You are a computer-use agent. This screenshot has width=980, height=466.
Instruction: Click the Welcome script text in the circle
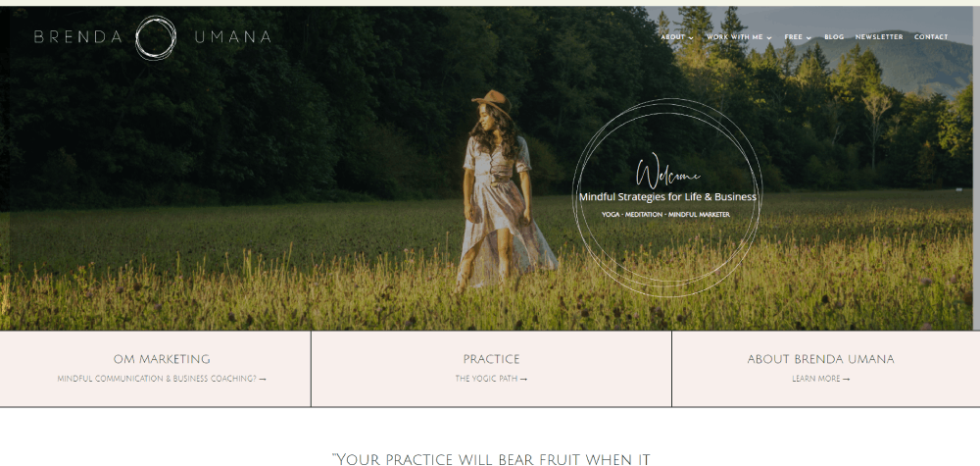[667, 172]
